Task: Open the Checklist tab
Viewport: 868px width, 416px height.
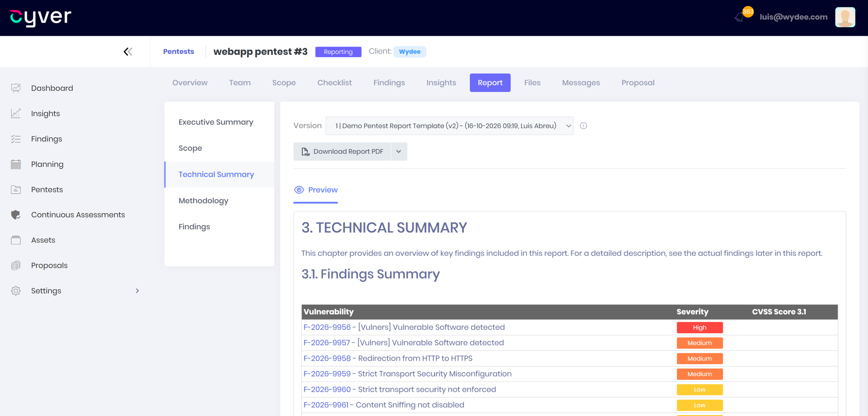Action: [334, 83]
